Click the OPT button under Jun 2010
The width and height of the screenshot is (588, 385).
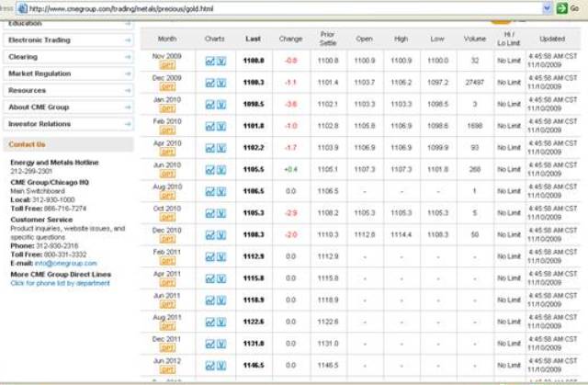click(167, 174)
